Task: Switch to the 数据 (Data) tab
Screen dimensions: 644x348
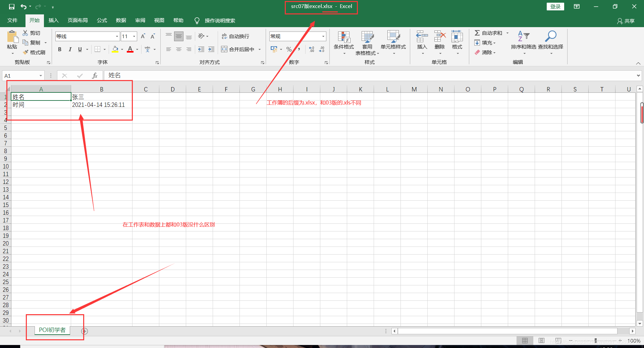Action: [121, 20]
